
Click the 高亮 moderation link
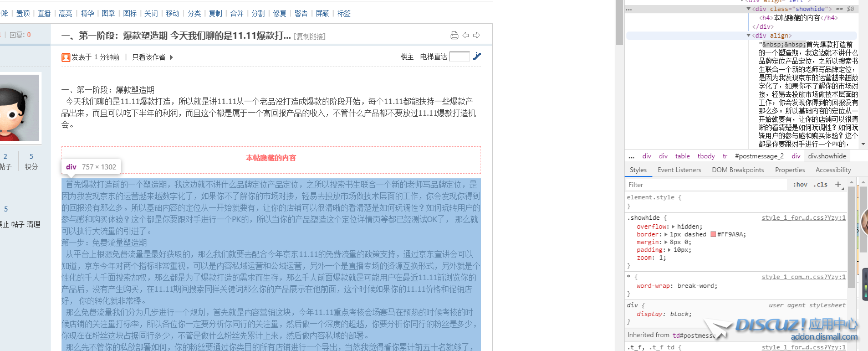pyautogui.click(x=65, y=13)
